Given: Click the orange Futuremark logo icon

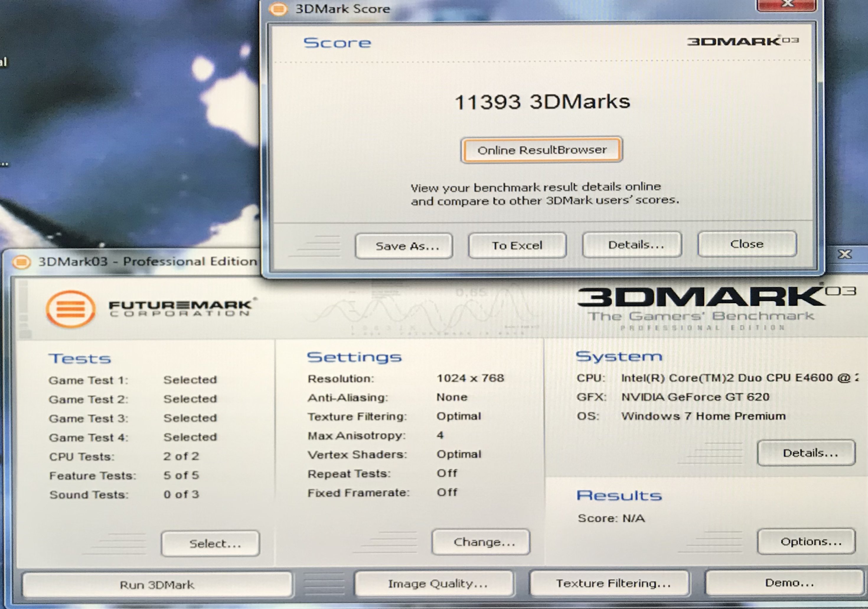Looking at the screenshot, I should click(70, 308).
